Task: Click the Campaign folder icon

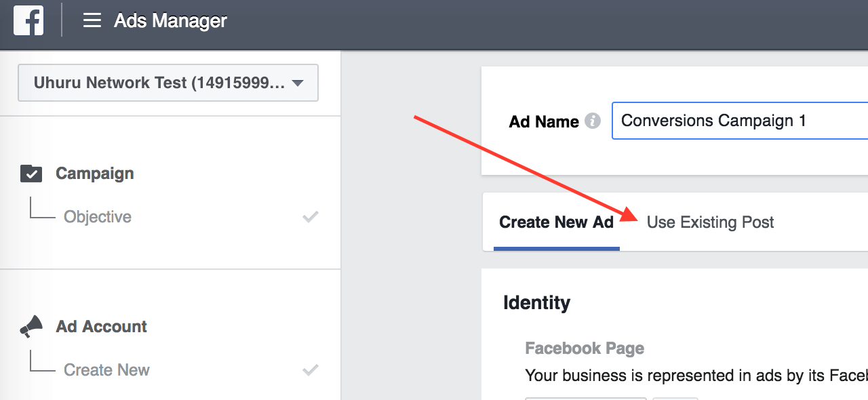Action: (x=31, y=174)
